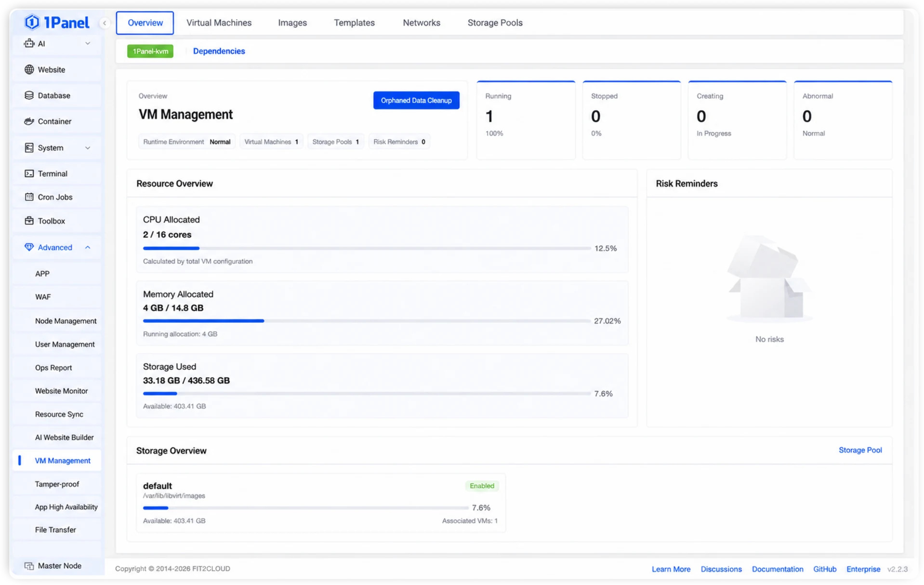The width and height of the screenshot is (924, 585).
Task: Click the 1Panel logo icon
Action: 32,22
